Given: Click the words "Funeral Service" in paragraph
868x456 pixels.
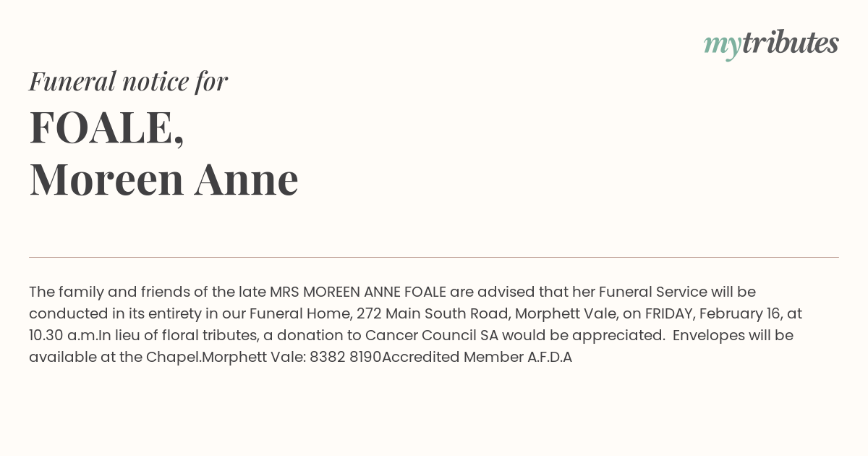Looking at the screenshot, I should 653,292.
